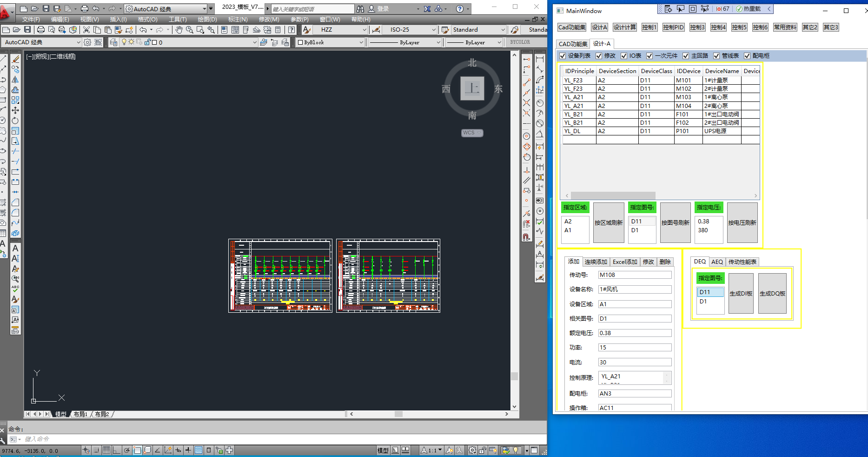Click the Mirror tool in modify toolbar

coord(15,80)
